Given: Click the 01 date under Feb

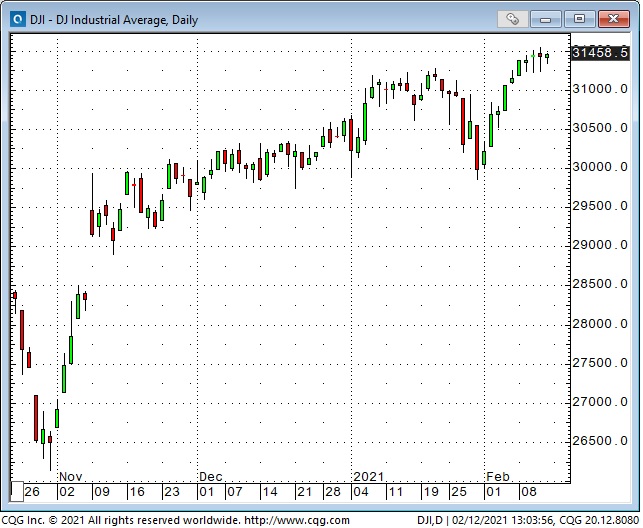Looking at the screenshot, I should pyautogui.click(x=493, y=492).
